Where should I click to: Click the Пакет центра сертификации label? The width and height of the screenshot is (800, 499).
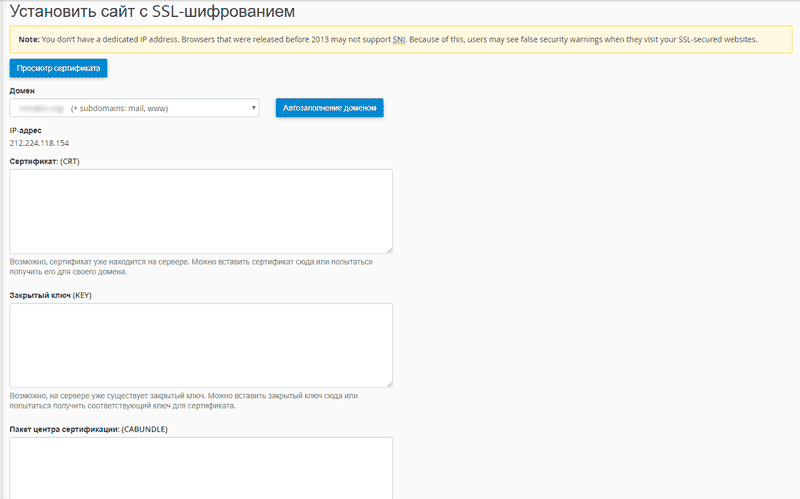pyautogui.click(x=88, y=429)
